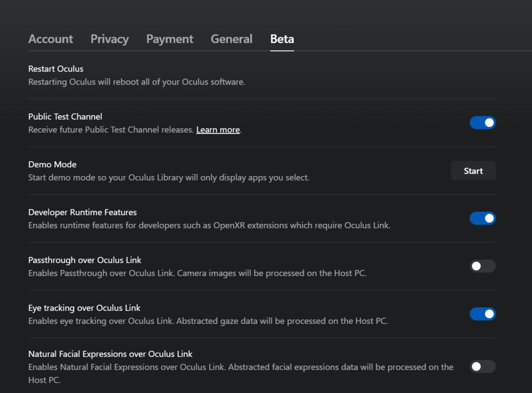
Task: Open the Learn more link
Action: coord(218,130)
